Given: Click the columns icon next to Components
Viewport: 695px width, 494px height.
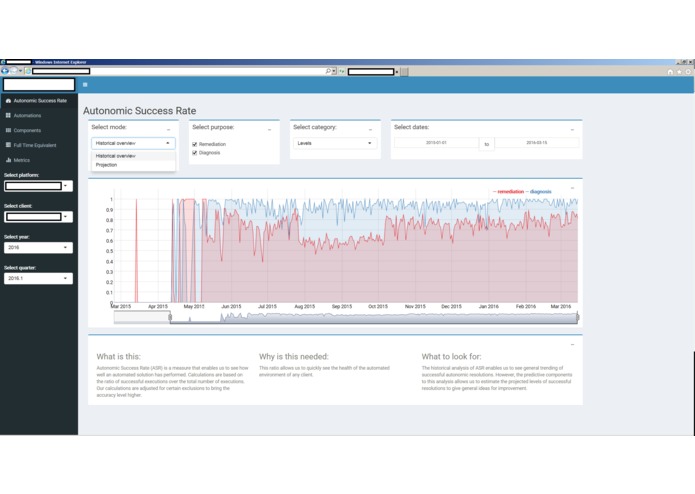Looking at the screenshot, I should (x=8, y=130).
